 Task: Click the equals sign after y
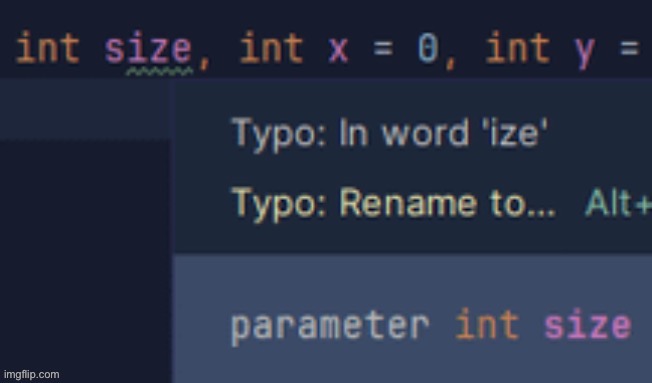pos(629,49)
